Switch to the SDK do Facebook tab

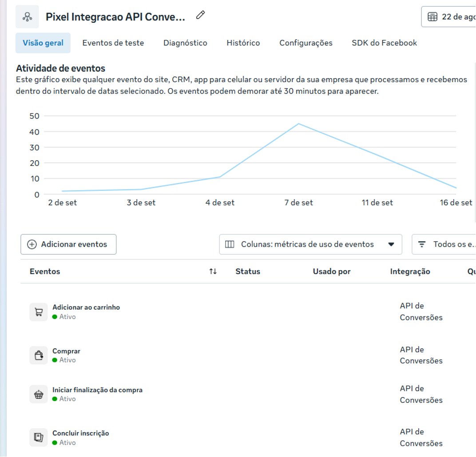(x=384, y=43)
